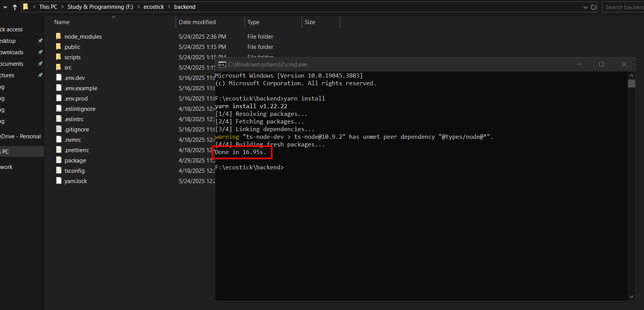Click the public folder icon
Viewport: 644px width, 310px height.
[x=58, y=47]
